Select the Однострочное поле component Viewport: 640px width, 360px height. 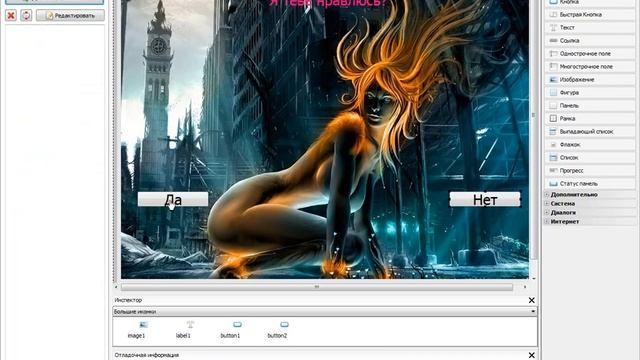click(589, 54)
